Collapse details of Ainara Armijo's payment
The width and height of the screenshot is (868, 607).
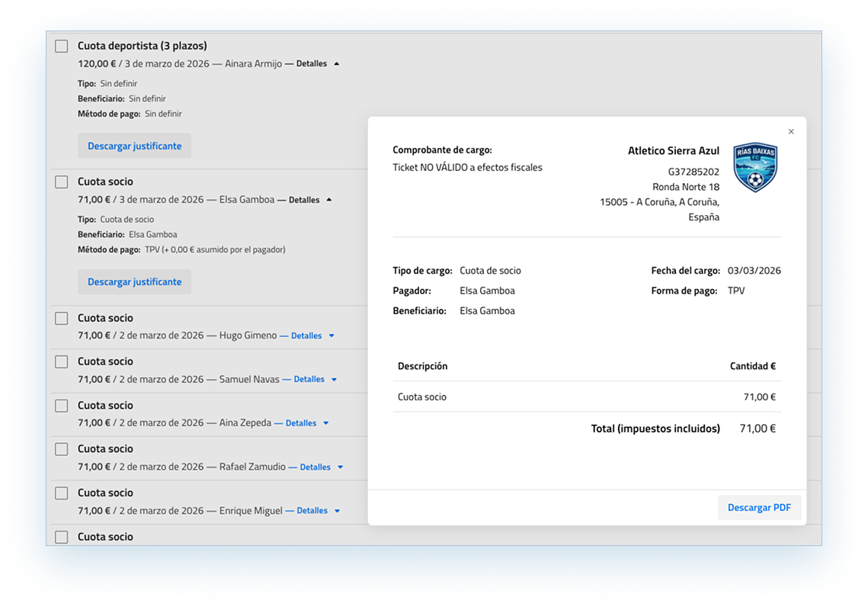click(317, 64)
